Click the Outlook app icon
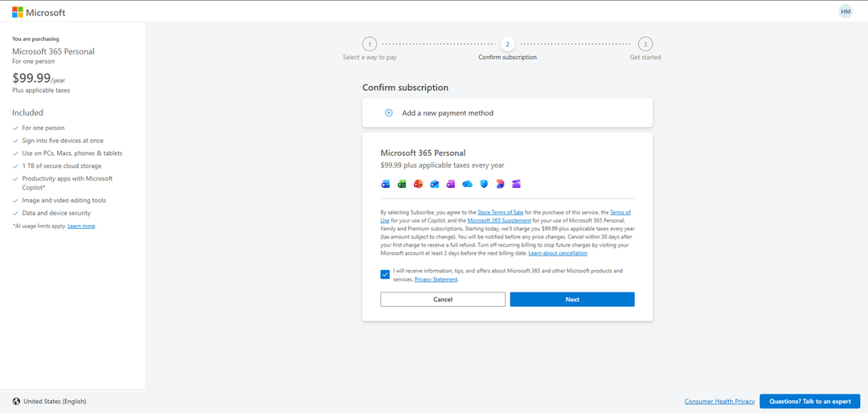Image resolution: width=868 pixels, height=413 pixels. pyautogui.click(x=435, y=184)
